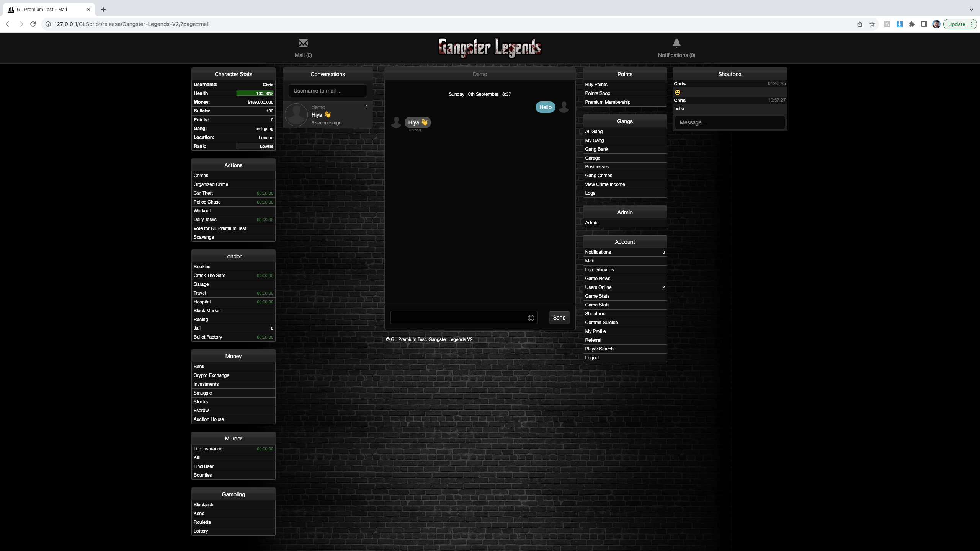The image size is (980, 551).
Task: Focus the Username to mail input
Action: (328, 91)
